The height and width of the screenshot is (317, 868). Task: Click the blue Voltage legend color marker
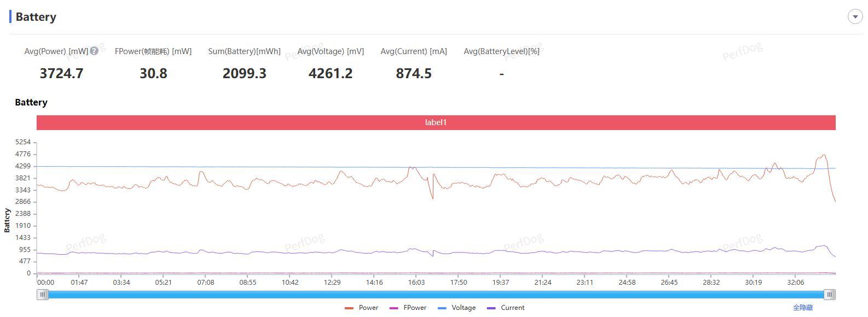point(442,308)
